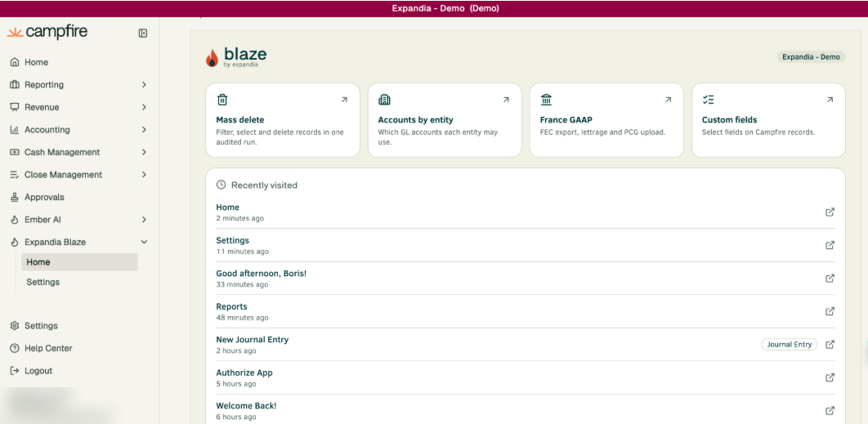868x424 pixels.
Task: Click the blaze by expandia logo
Action: coord(236,57)
